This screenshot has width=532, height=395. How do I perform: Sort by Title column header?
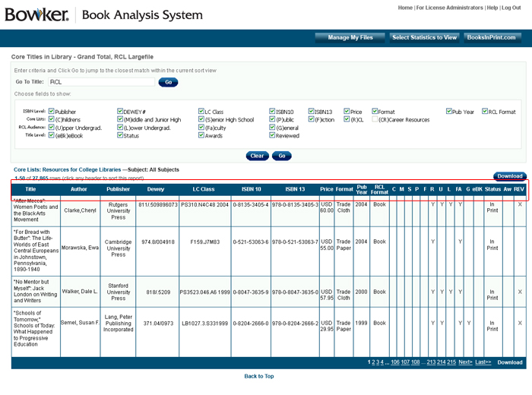pos(30,189)
